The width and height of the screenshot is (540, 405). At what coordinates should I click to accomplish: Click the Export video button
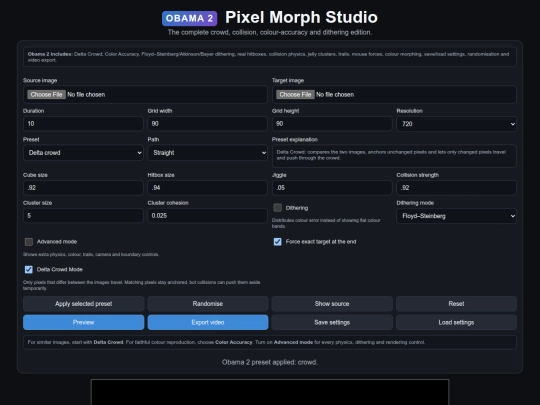tap(208, 322)
